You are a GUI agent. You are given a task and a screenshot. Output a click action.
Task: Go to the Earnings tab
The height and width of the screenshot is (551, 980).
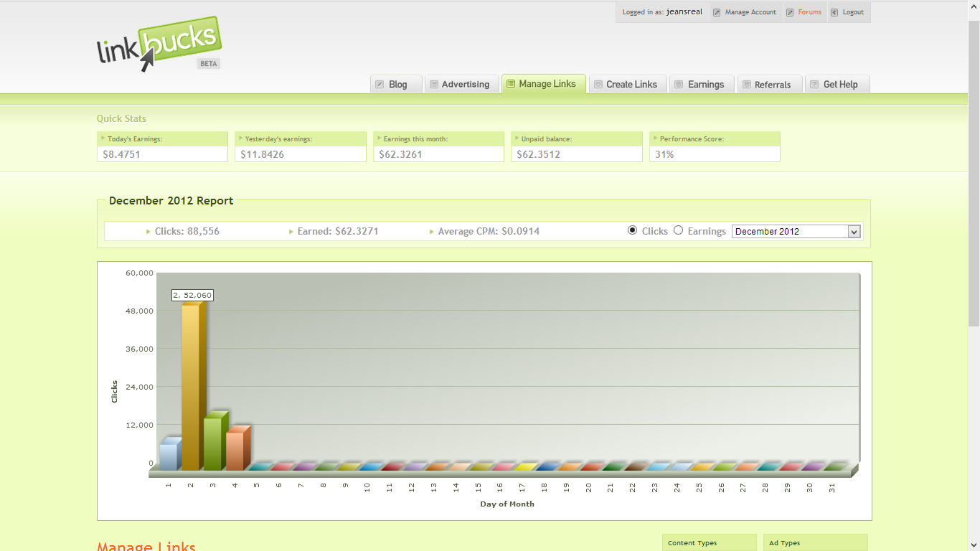tap(702, 84)
